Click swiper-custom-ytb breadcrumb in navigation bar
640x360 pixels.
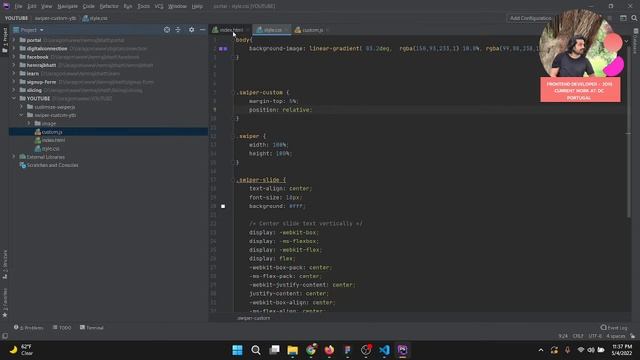[x=55, y=18]
